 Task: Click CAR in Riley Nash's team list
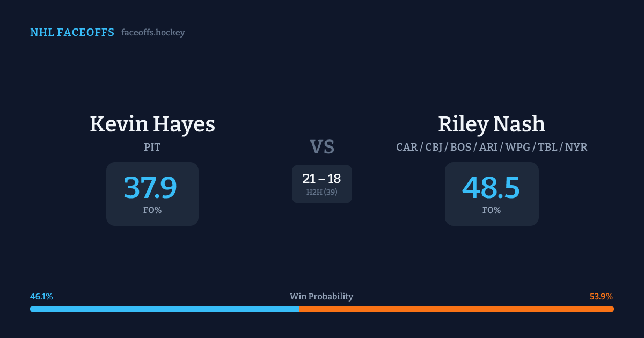click(407, 147)
